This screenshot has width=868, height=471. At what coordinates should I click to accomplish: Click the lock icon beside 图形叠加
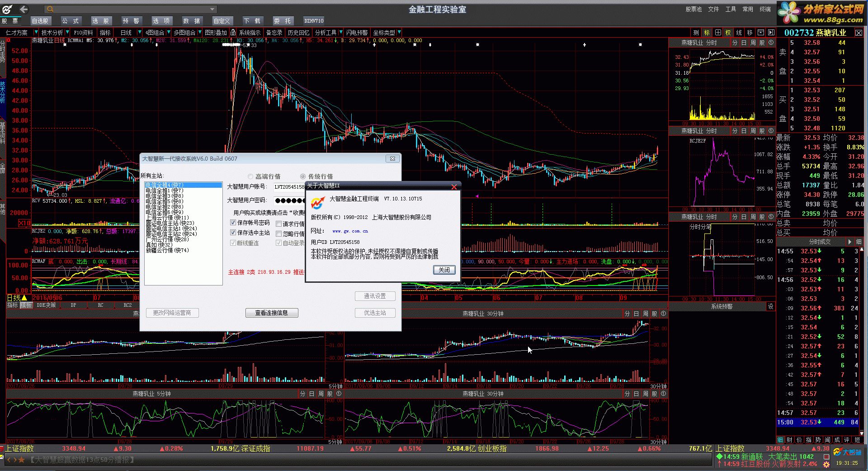point(233,33)
